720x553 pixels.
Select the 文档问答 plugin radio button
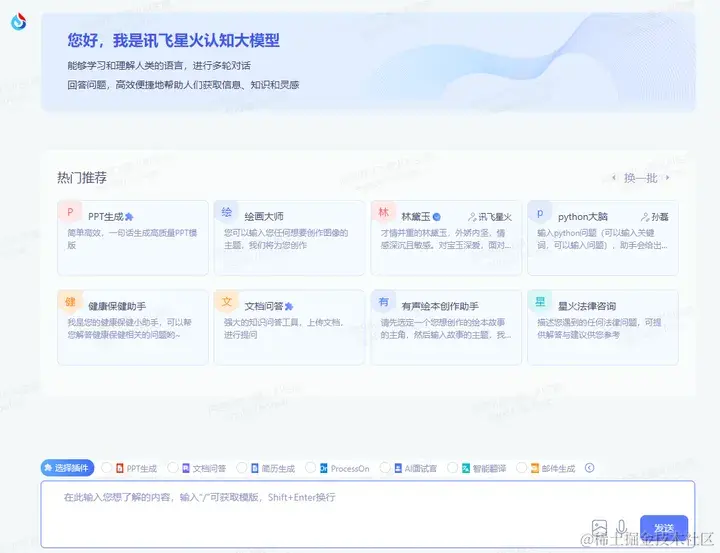(x=172, y=468)
